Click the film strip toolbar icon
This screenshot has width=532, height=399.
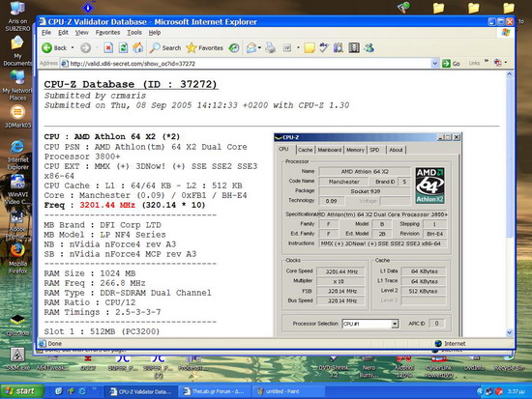tap(354, 47)
